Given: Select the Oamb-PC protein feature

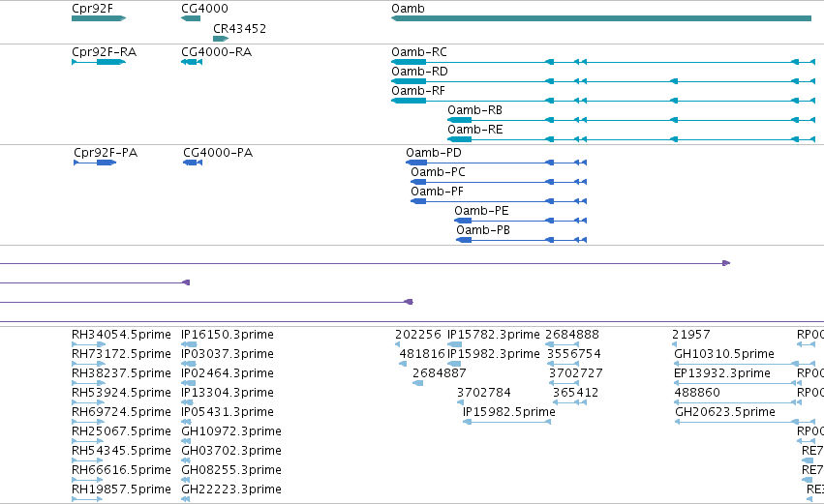Looking at the screenshot, I should pos(499,182).
